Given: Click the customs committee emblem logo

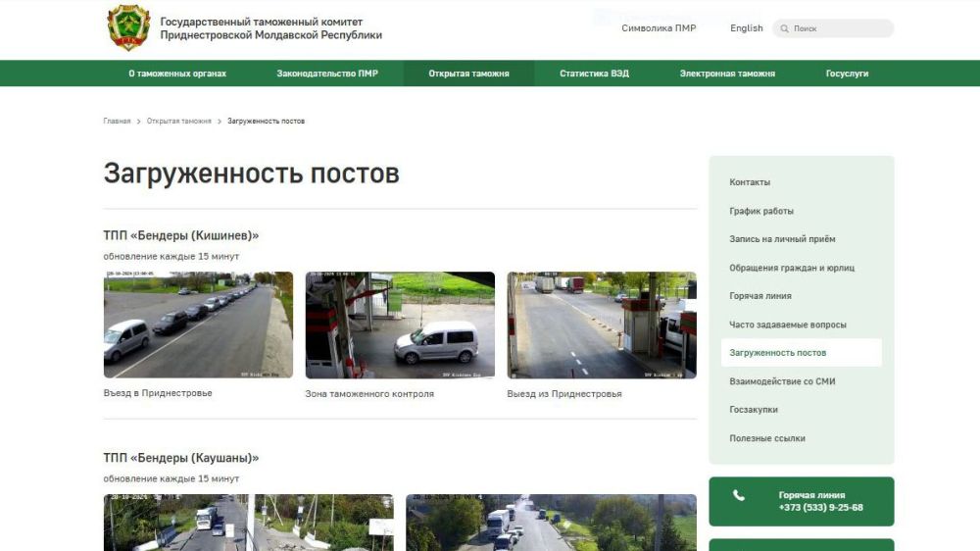Looking at the screenshot, I should tap(128, 27).
